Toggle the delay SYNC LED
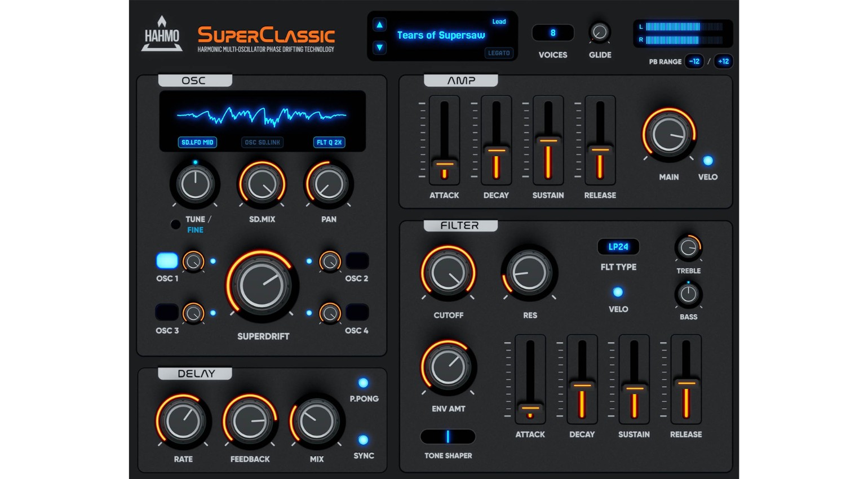The width and height of the screenshot is (868, 479). click(x=364, y=440)
